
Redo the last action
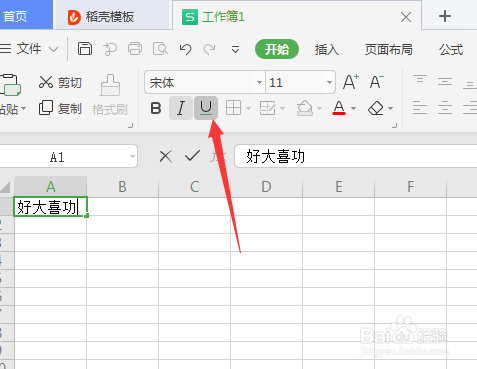click(210, 49)
